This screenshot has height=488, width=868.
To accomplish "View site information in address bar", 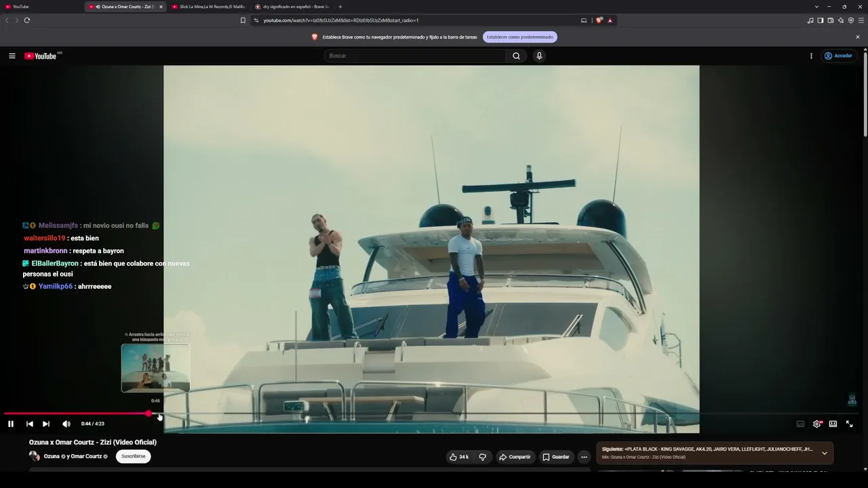I will coord(256,20).
